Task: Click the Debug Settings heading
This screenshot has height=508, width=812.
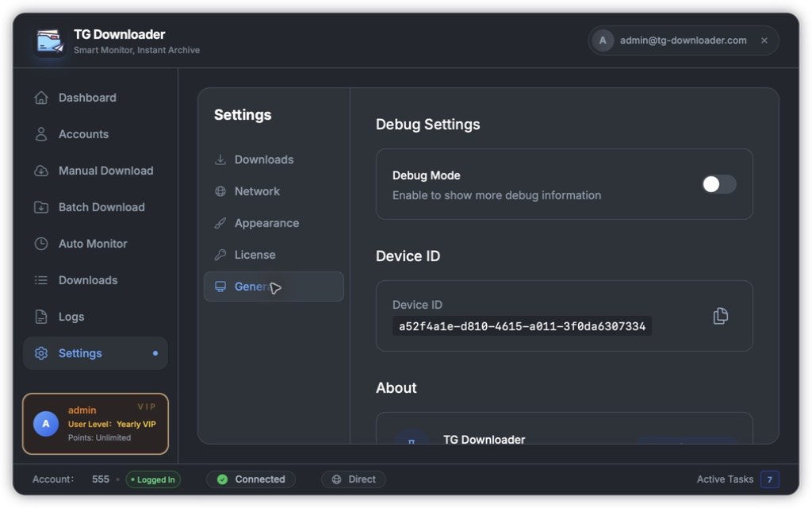Action: [x=427, y=125]
